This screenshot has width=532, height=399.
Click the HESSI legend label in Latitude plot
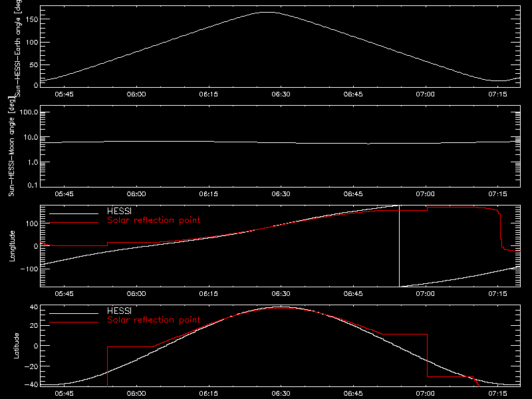(119, 311)
